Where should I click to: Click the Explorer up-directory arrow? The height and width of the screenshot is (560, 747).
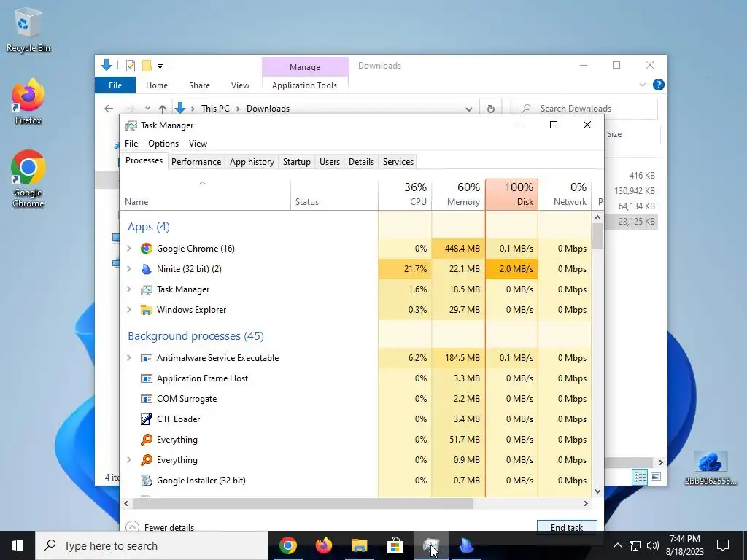[x=163, y=109]
